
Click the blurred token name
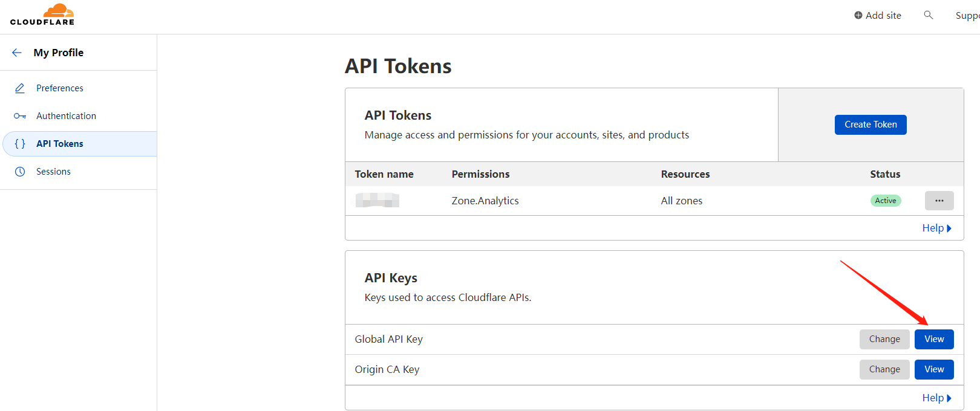(x=377, y=200)
